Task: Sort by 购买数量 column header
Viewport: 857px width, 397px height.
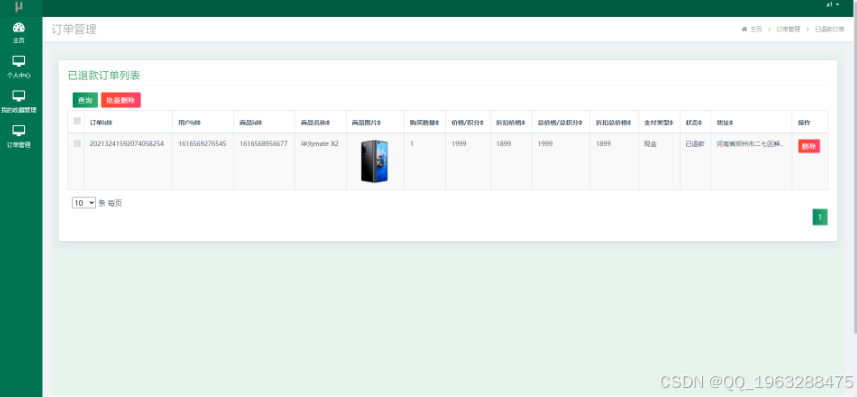Action: tap(425, 122)
